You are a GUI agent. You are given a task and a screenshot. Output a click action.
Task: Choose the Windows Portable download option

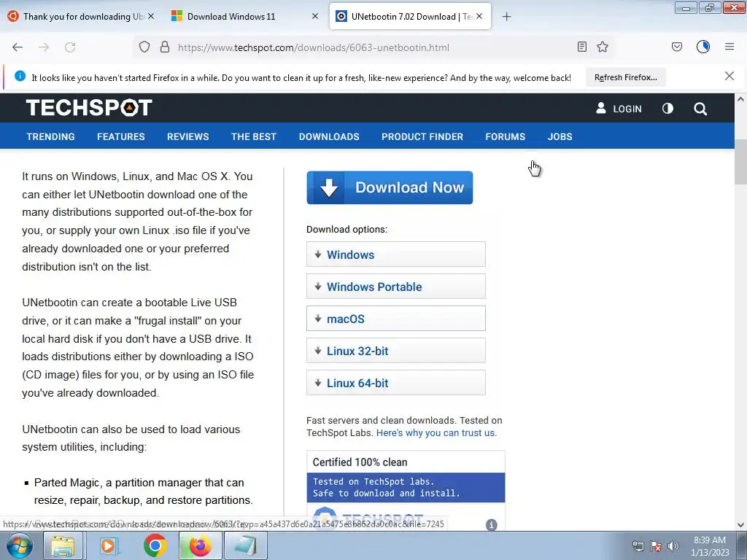pos(396,286)
